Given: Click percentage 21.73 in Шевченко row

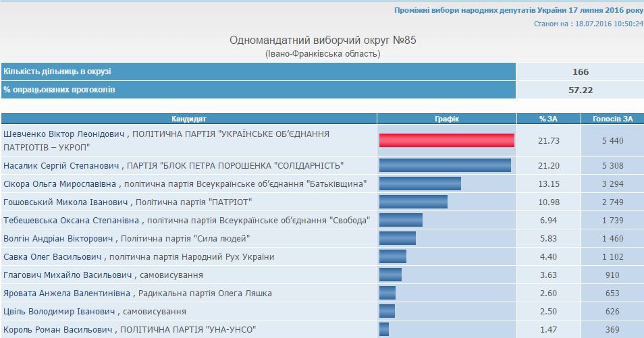Looking at the screenshot, I should [x=548, y=140].
